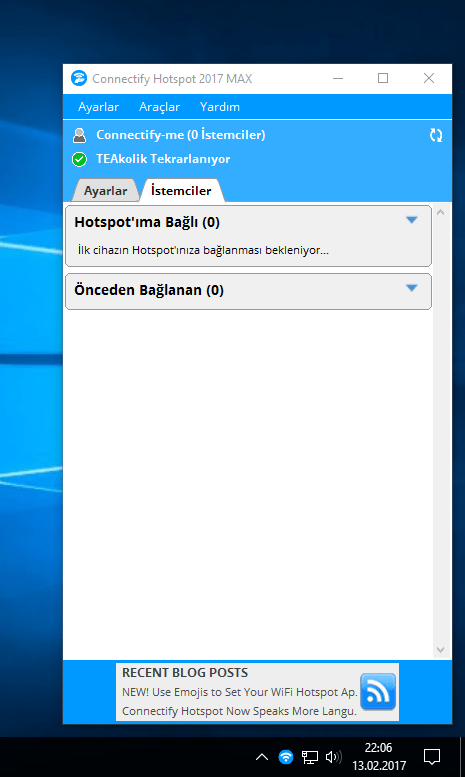Screen dimensions: 465x777
Task: Click the green checkmark status icon
Action: click(79, 160)
